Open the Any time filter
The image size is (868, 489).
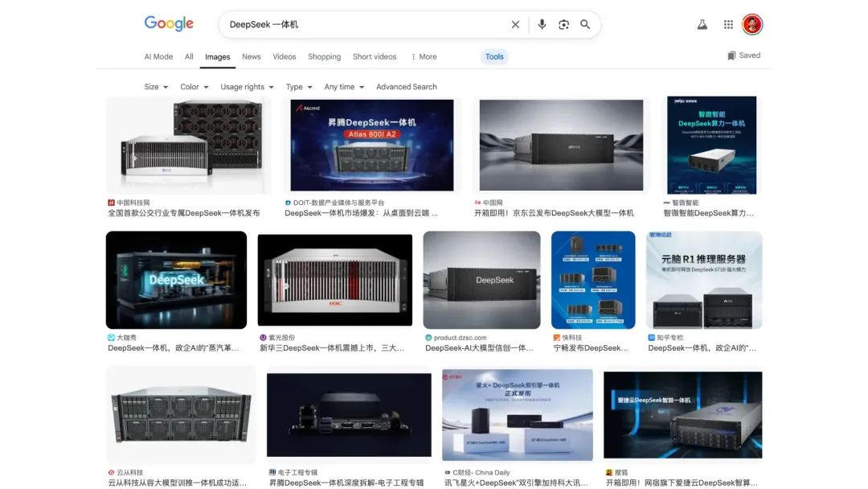point(344,86)
